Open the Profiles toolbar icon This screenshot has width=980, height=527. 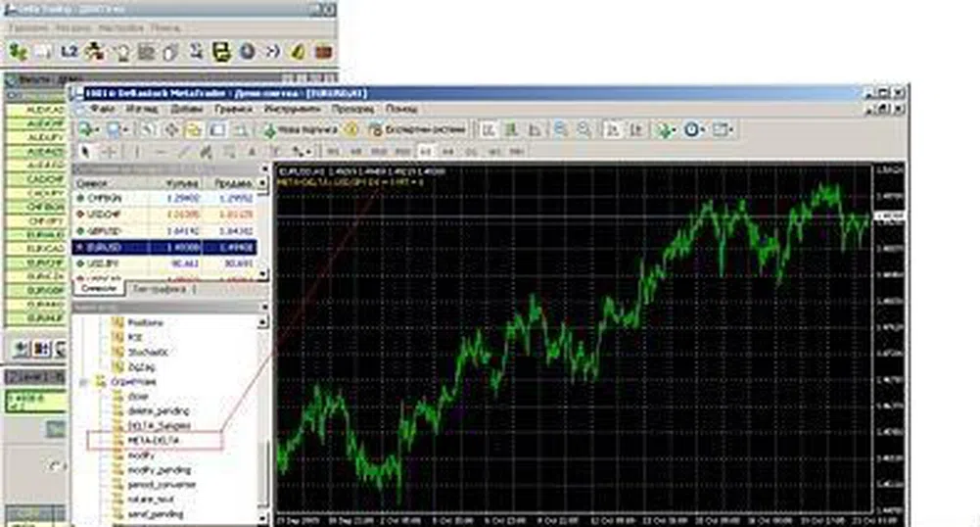[114, 130]
